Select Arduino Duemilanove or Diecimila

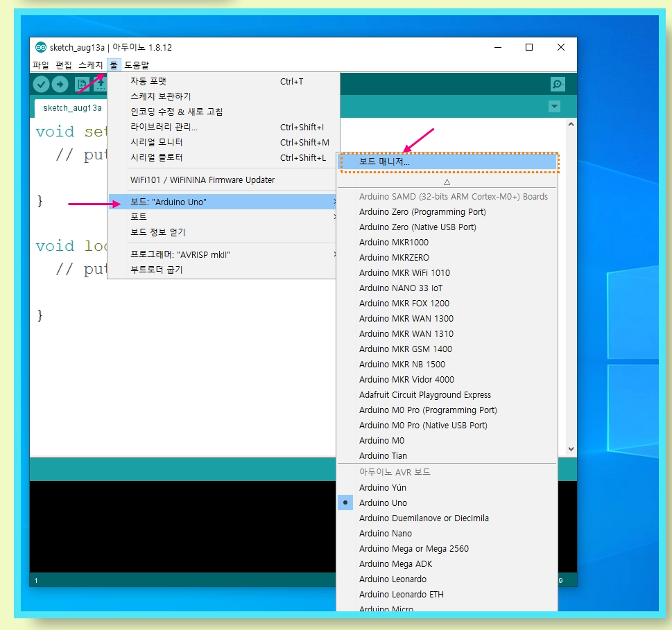coord(447,518)
